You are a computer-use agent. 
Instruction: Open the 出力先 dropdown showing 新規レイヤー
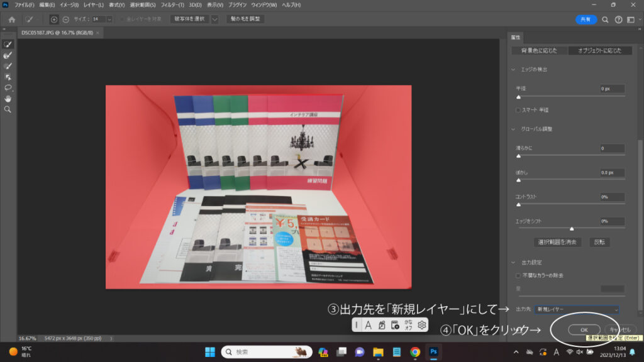[577, 310]
